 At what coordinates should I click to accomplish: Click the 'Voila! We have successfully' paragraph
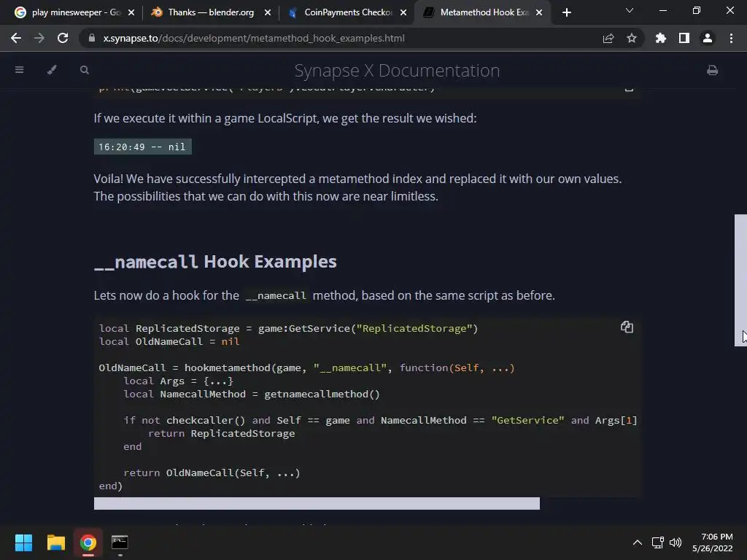pos(357,187)
